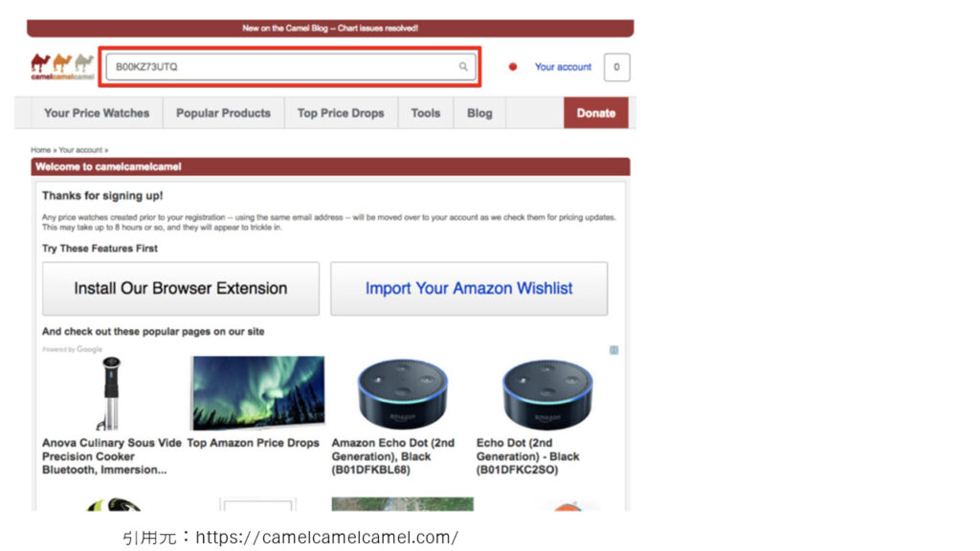Click Import Your Amazon Wishlist button
Viewport: 980px width, 551px height.
[469, 289]
